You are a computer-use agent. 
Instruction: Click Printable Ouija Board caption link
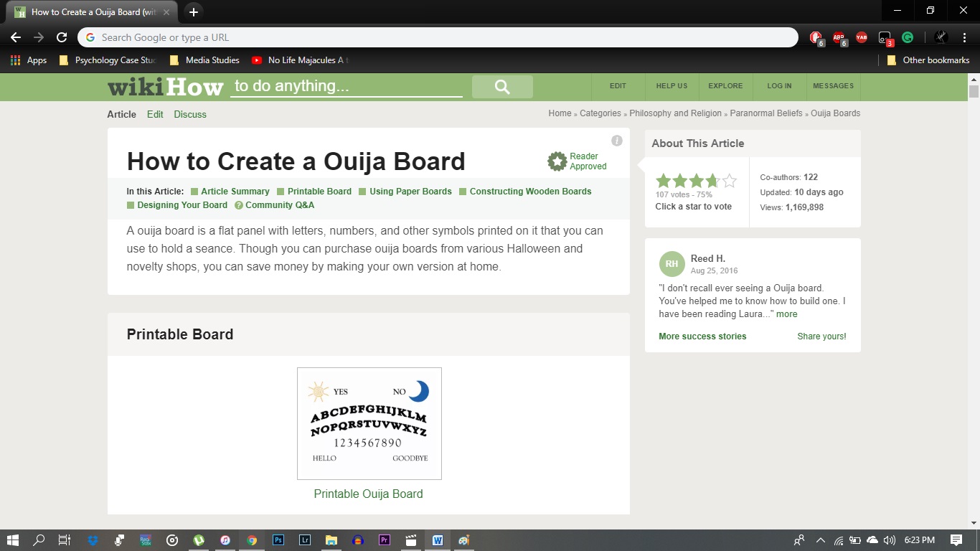[x=368, y=494]
